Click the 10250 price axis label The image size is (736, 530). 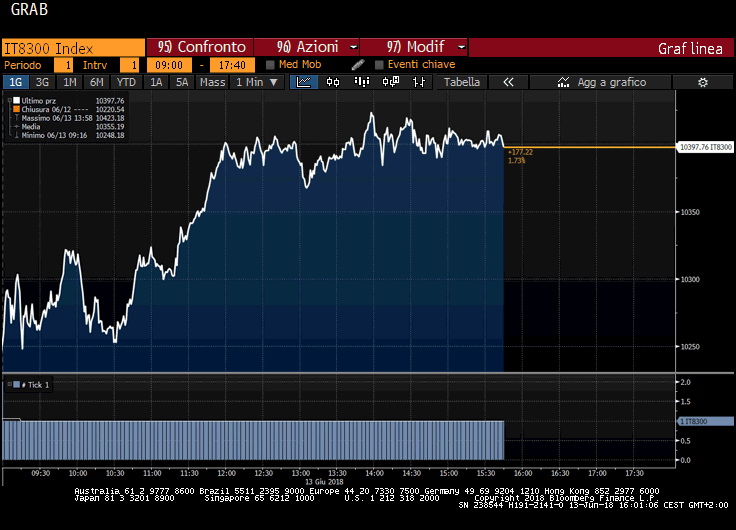tap(690, 346)
